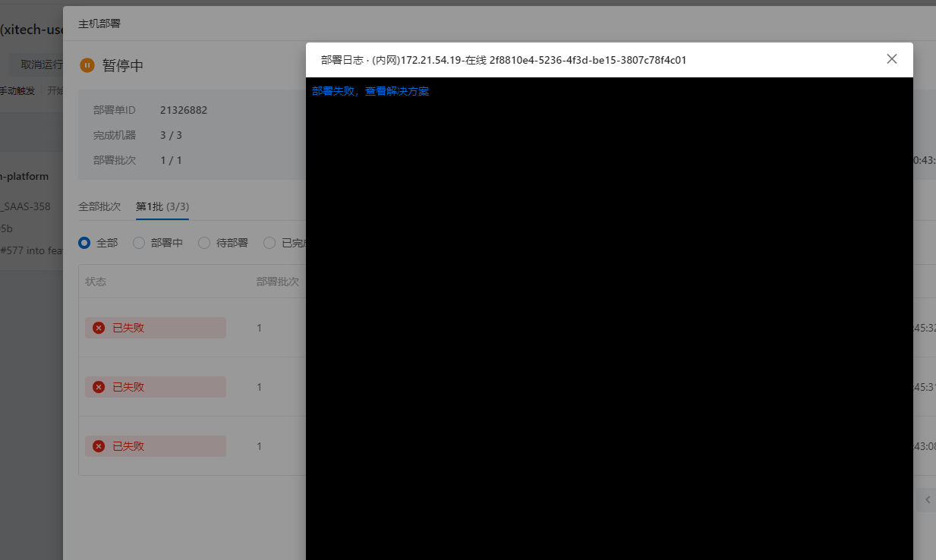This screenshot has height=560, width=936.
Task: Select the 部署中 radio filter
Action: point(139,243)
